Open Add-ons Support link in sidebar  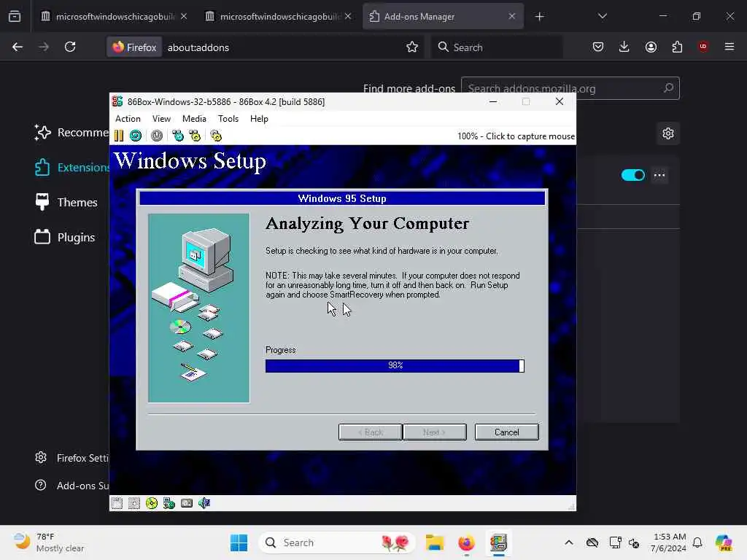(x=71, y=485)
